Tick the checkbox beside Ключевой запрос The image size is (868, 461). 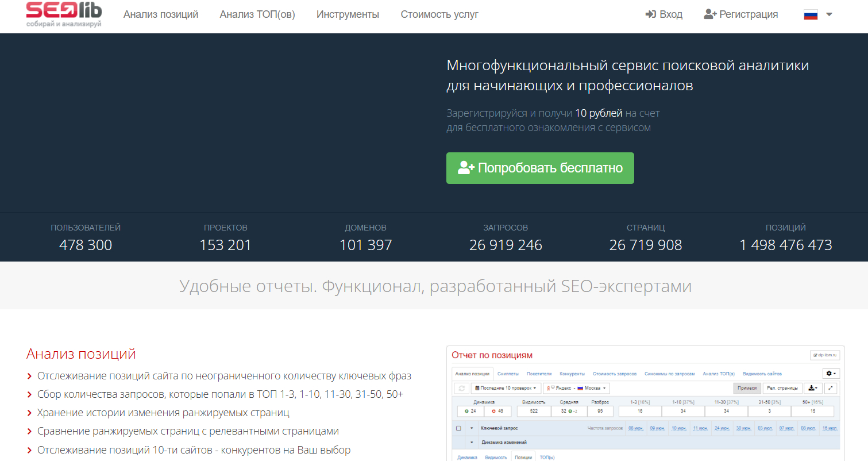458,428
